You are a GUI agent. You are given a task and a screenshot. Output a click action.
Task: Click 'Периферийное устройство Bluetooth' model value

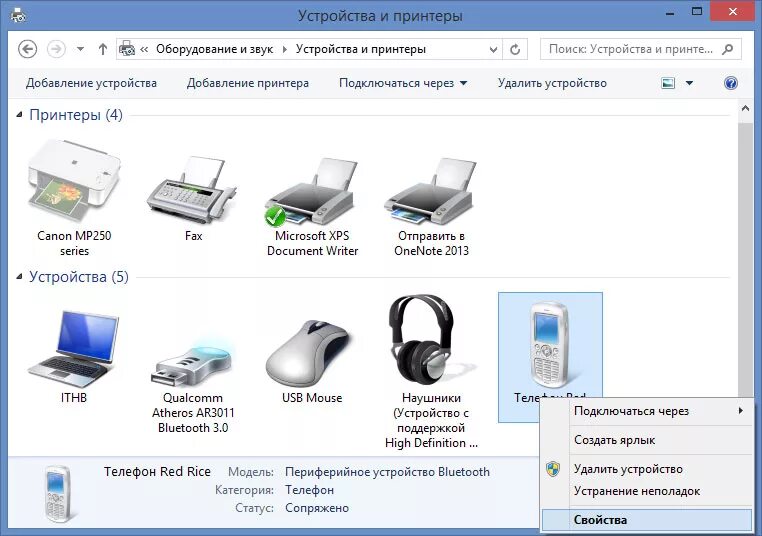(x=387, y=472)
